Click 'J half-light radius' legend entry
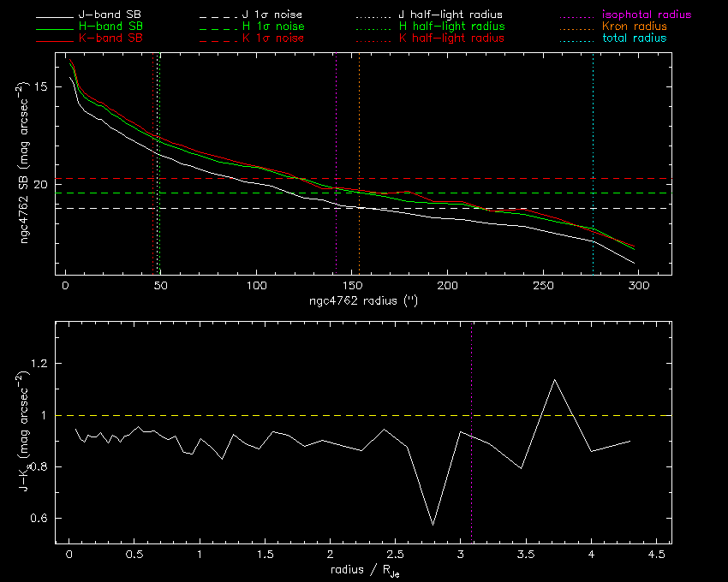 [x=451, y=15]
